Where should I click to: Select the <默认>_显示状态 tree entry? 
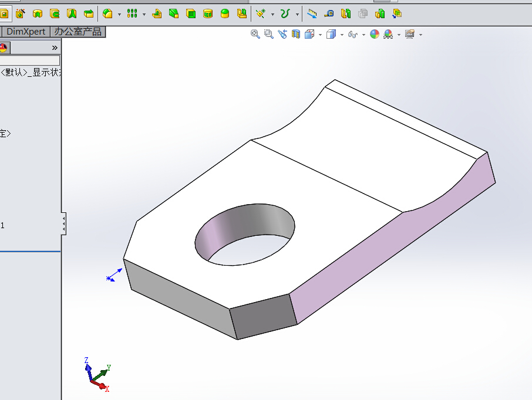pyautogui.click(x=31, y=72)
